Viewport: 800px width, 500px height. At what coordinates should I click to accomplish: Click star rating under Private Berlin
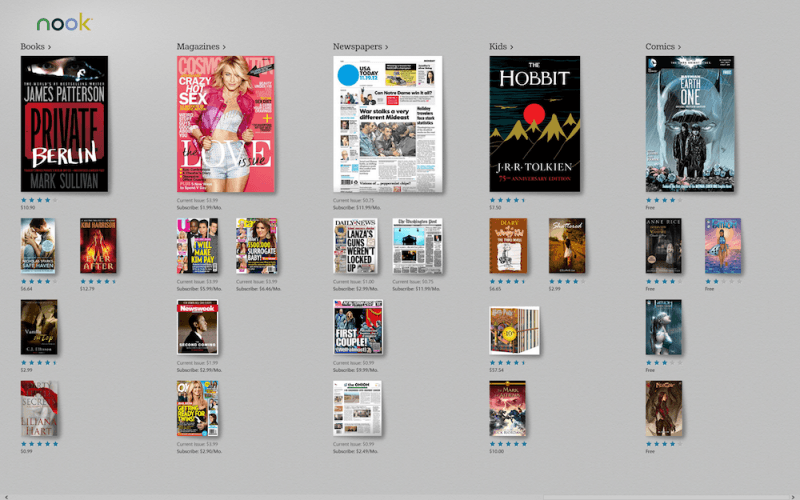[39, 200]
